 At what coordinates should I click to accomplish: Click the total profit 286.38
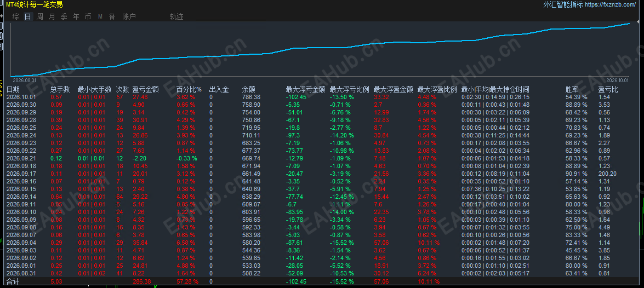pyautogui.click(x=141, y=281)
